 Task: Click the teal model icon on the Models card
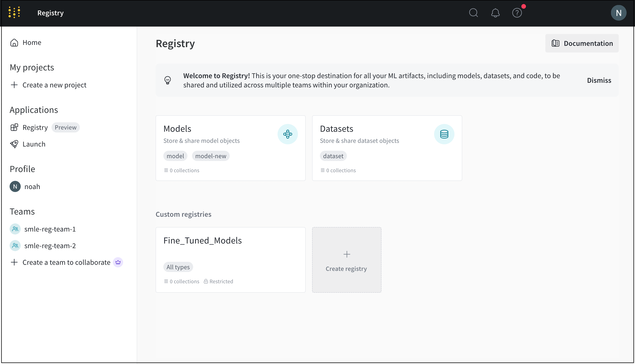(287, 134)
